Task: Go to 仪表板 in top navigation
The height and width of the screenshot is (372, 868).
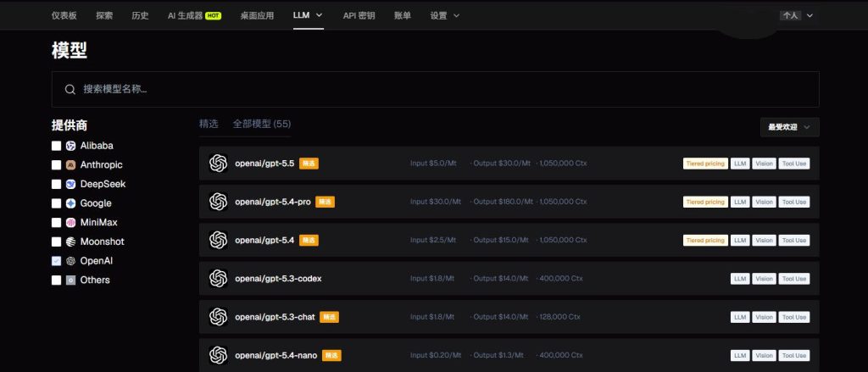Action: point(64,15)
